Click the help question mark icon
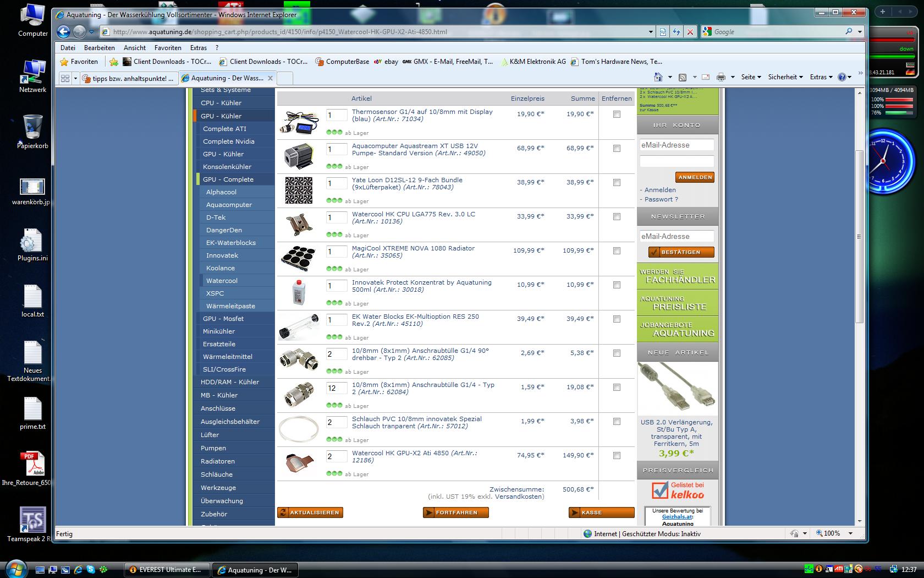924x578 pixels. coord(842,77)
